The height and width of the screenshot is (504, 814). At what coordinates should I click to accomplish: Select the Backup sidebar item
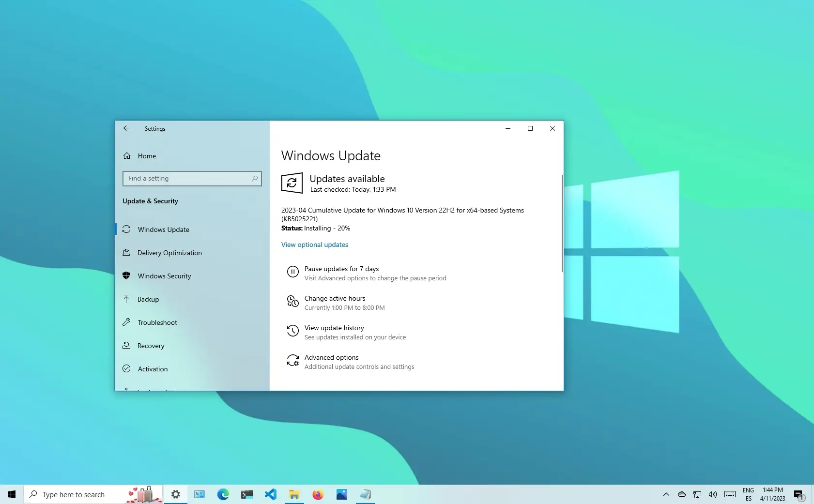pos(148,299)
